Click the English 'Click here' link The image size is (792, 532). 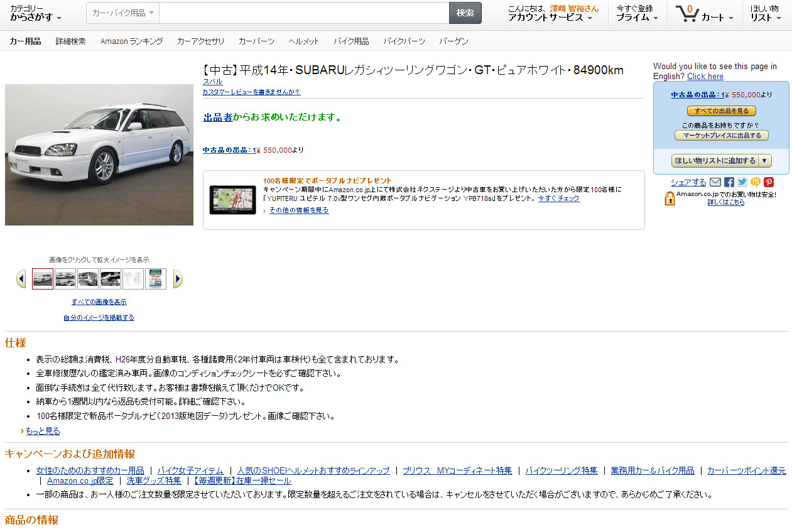[x=705, y=76]
